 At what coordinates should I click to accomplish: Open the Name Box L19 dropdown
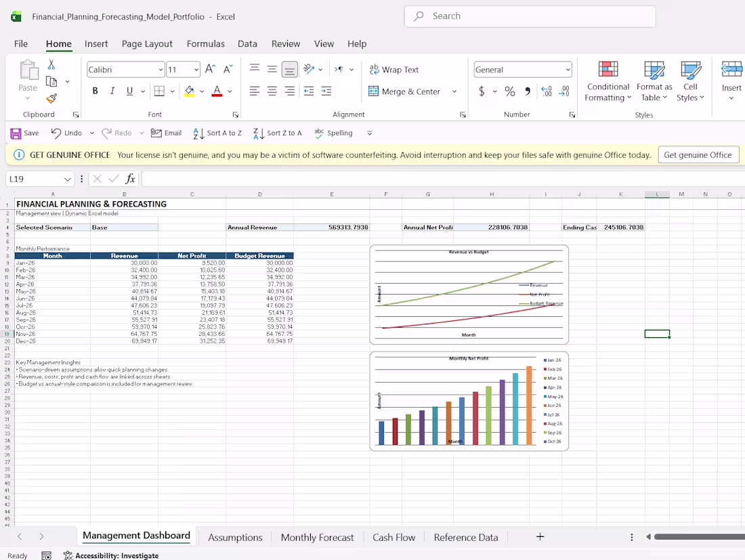(x=68, y=179)
